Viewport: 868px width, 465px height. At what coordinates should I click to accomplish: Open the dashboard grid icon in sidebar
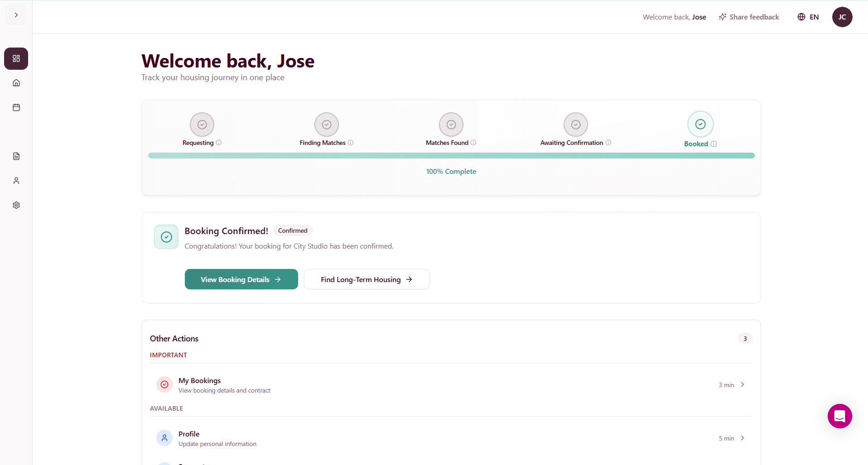16,58
